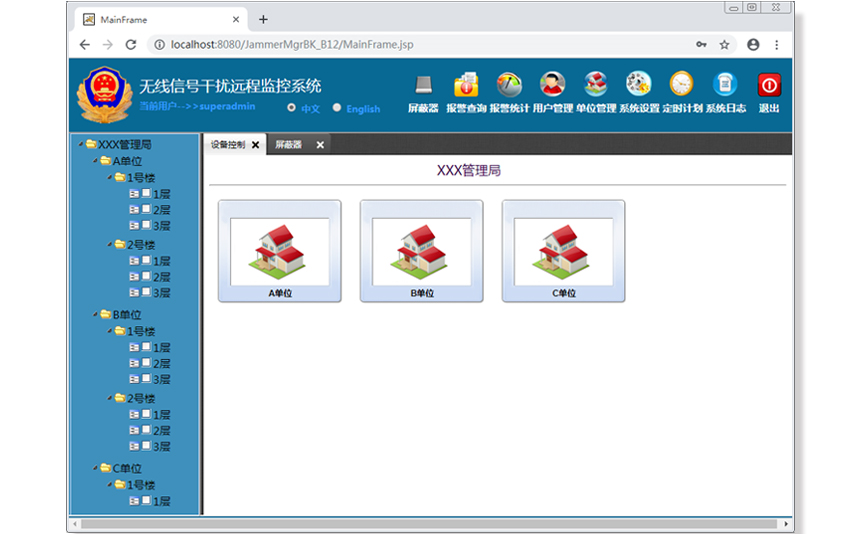Image resolution: width=865 pixels, height=534 pixels.
Task: Check 2层 under A单位 2号楼
Action: 146,276
